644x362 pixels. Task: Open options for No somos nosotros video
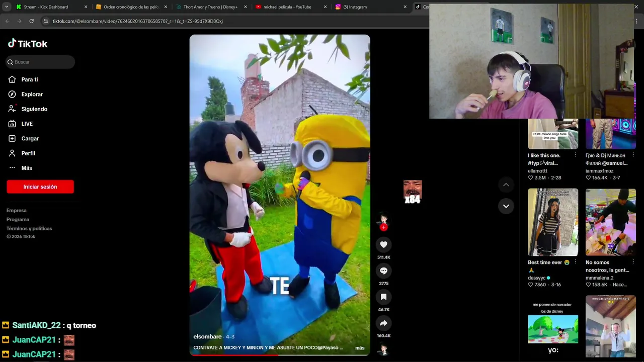[633, 262]
